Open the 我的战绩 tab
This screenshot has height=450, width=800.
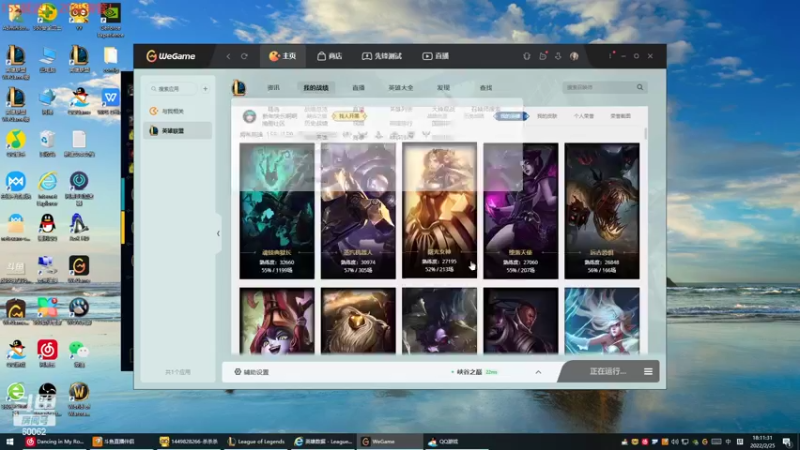tap(316, 88)
